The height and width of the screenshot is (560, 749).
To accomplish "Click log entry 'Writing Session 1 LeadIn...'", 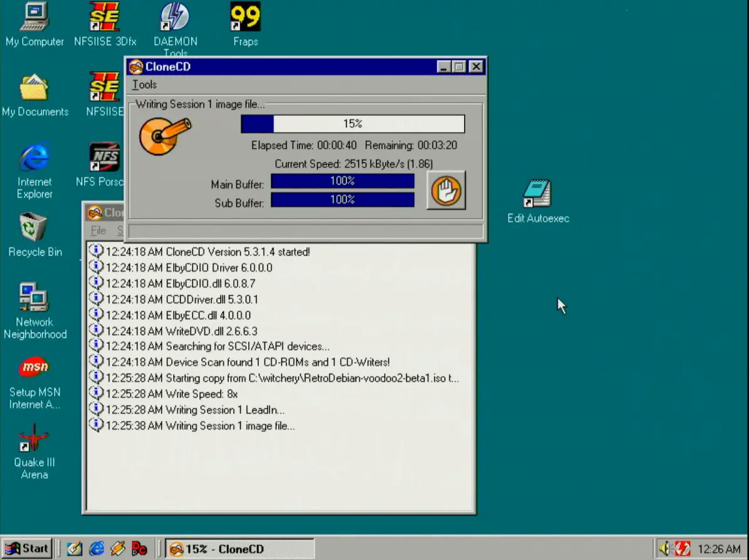I will [187, 410].
